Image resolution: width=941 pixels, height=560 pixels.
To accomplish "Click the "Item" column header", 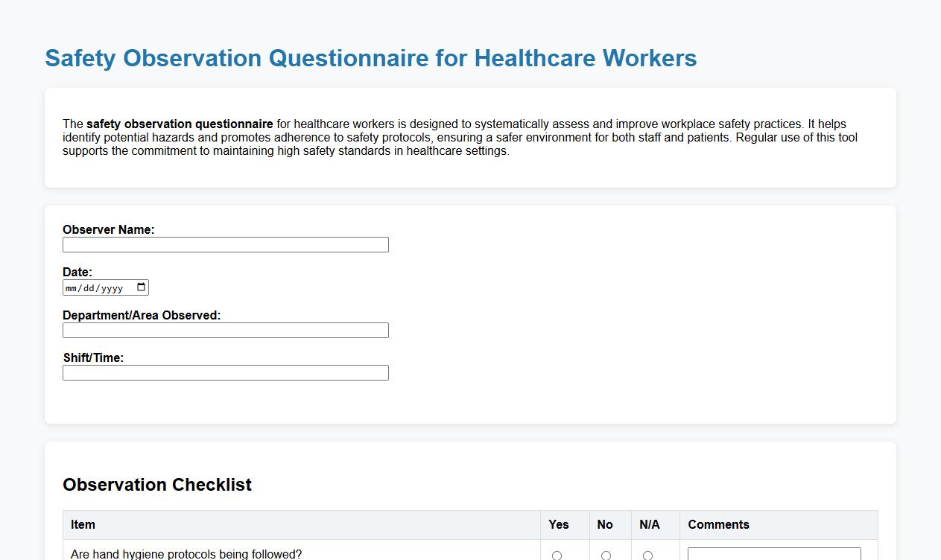I will (82, 524).
